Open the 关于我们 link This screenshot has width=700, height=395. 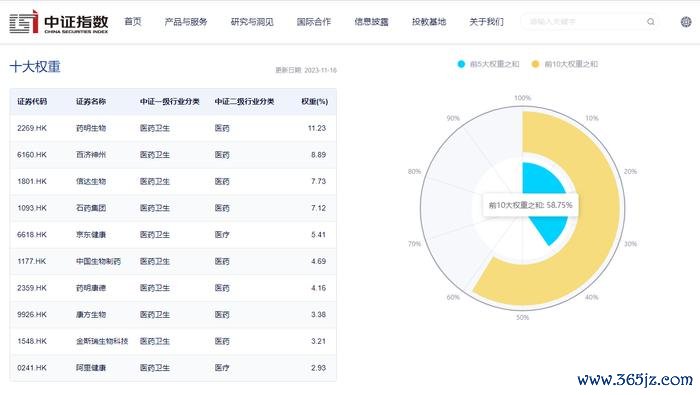tap(487, 21)
